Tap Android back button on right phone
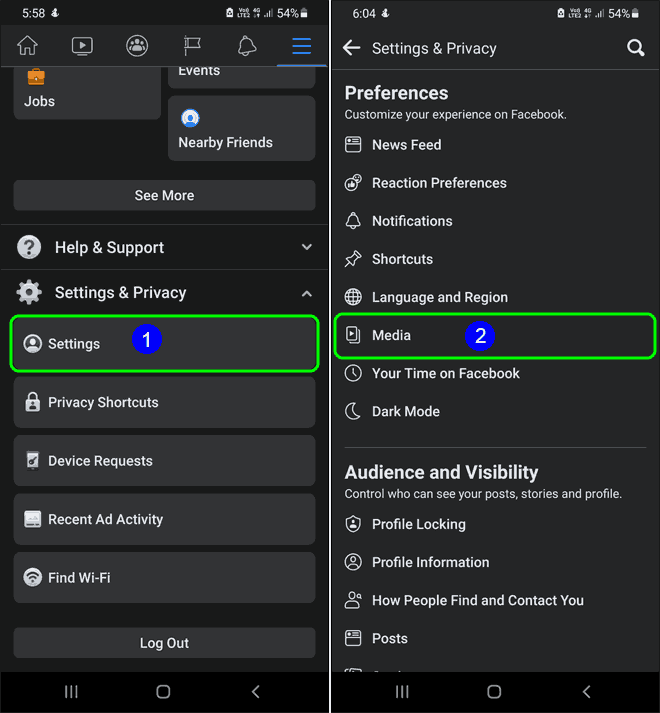The width and height of the screenshot is (660, 713). click(587, 692)
